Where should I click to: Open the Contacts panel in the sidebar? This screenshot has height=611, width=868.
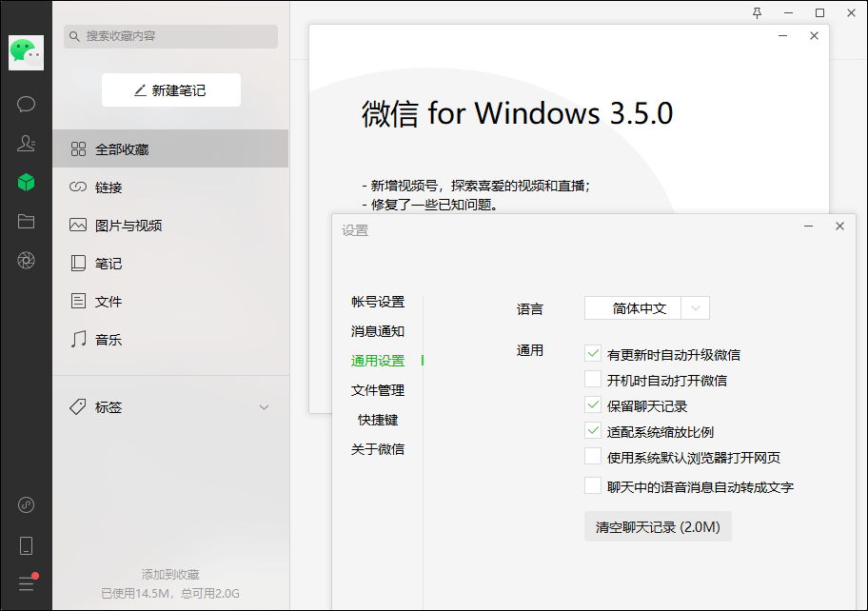[x=26, y=143]
